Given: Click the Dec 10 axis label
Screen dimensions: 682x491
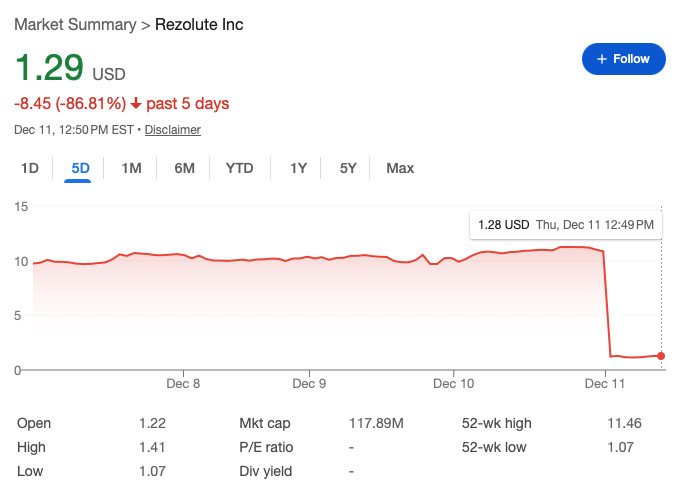Looking at the screenshot, I should [x=454, y=383].
